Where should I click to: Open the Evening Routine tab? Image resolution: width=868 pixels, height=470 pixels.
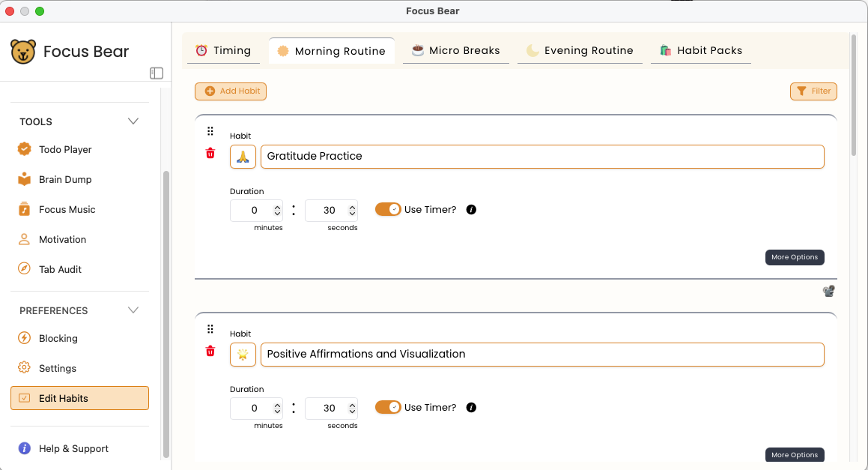tap(580, 50)
